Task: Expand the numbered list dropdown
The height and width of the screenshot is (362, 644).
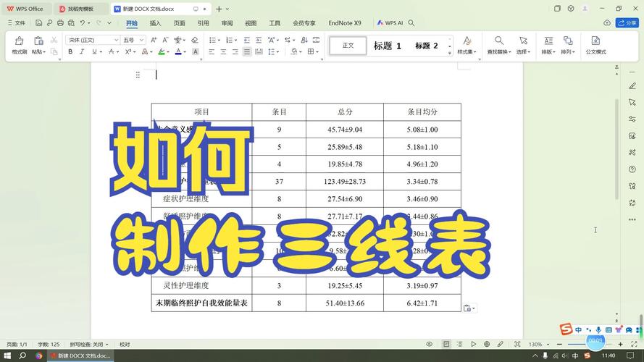Action: (236, 41)
